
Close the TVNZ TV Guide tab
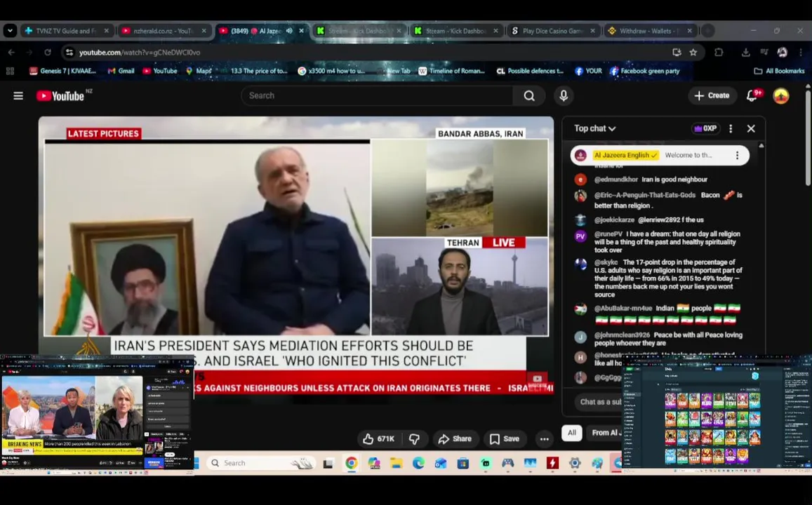106,31
